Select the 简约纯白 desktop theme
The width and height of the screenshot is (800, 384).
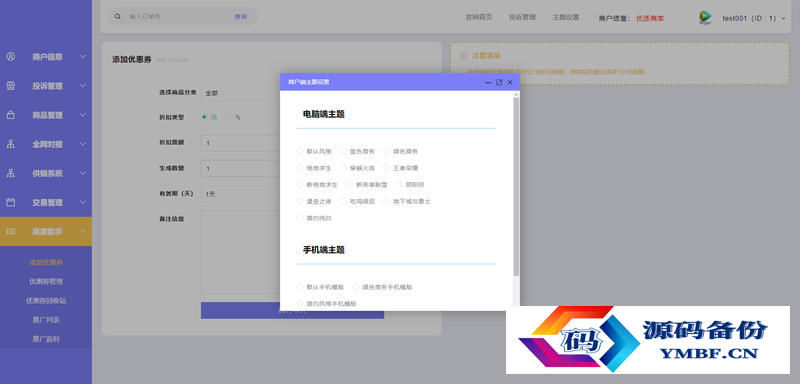(x=300, y=218)
